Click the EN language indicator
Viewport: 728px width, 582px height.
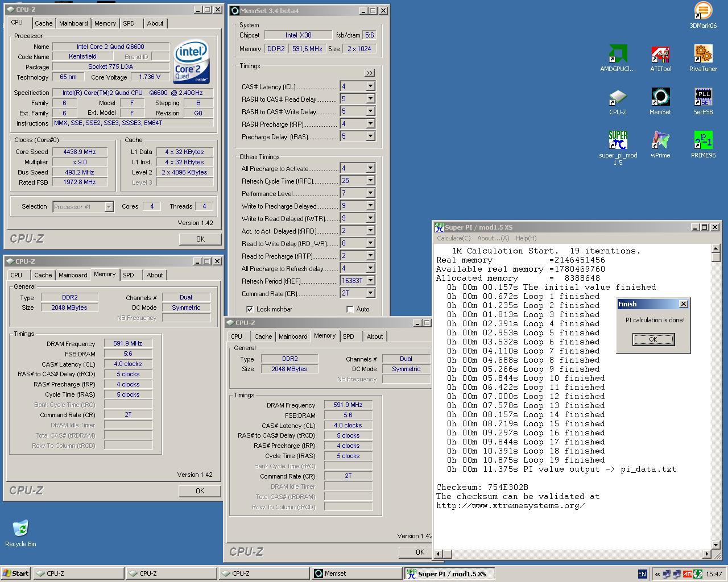point(642,574)
